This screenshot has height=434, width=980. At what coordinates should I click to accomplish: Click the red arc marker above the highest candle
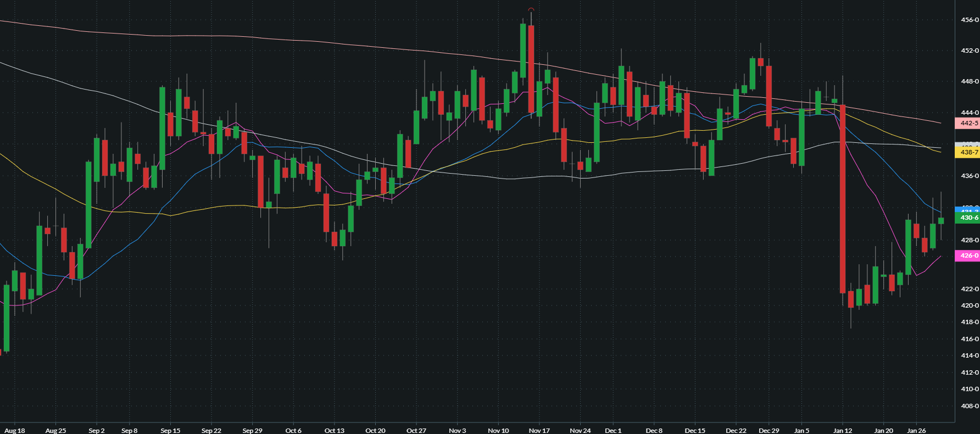click(531, 9)
